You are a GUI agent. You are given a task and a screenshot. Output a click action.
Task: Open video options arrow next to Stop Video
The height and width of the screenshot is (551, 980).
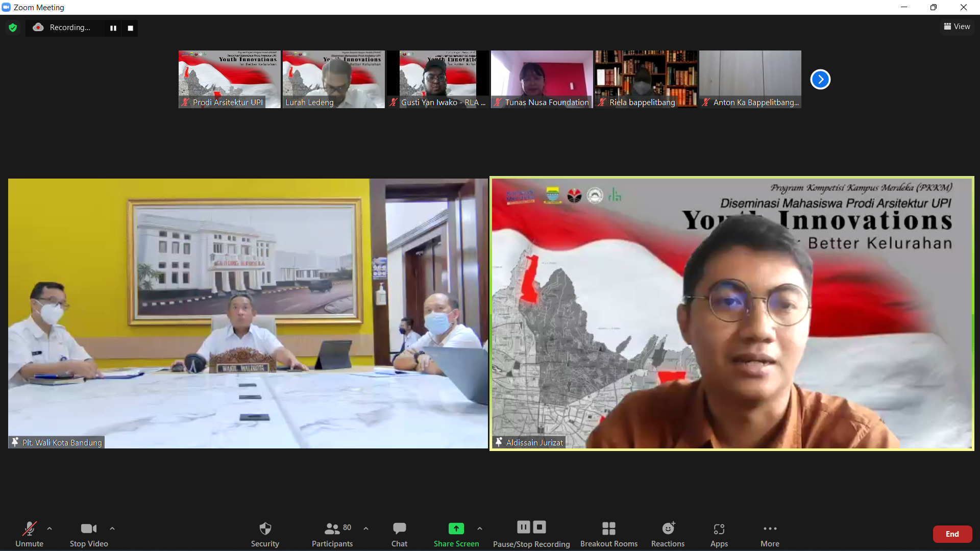(112, 529)
